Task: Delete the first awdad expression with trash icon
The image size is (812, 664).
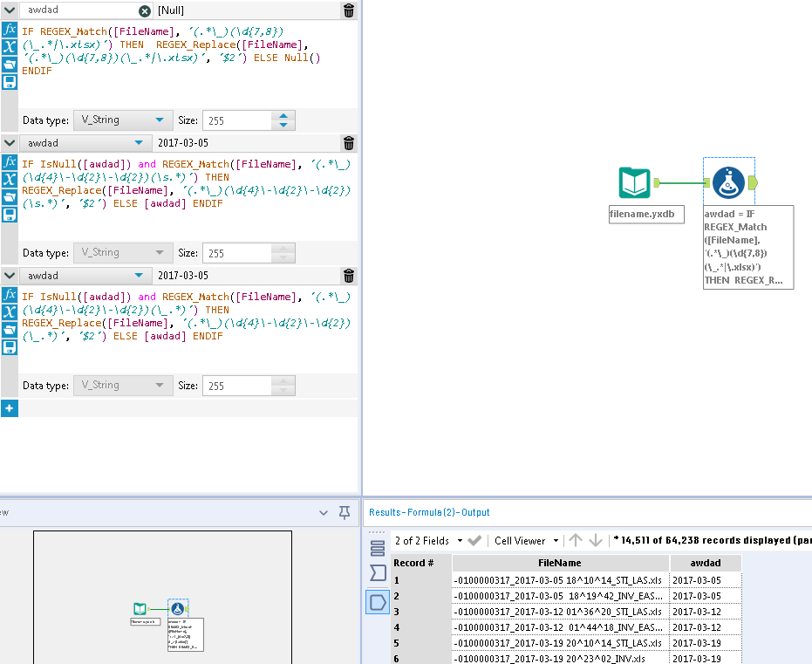Action: [x=349, y=11]
